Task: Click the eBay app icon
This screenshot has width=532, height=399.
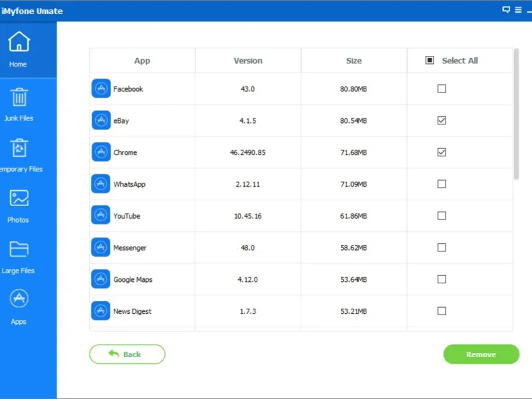Action: point(101,120)
